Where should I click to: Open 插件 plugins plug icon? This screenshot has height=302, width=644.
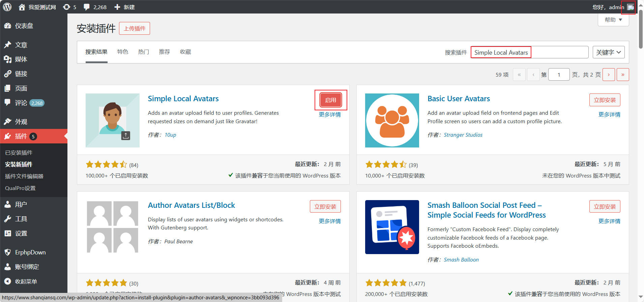tap(7, 136)
